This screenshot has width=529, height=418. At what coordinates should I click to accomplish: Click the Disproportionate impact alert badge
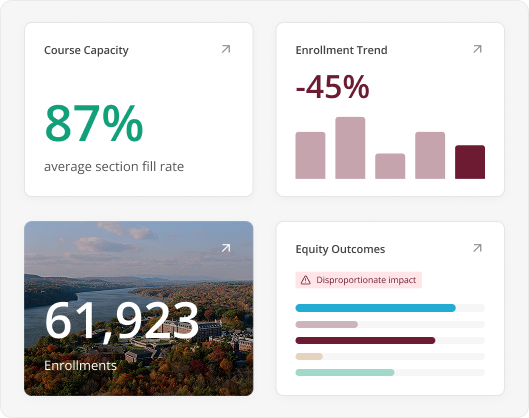click(x=358, y=280)
